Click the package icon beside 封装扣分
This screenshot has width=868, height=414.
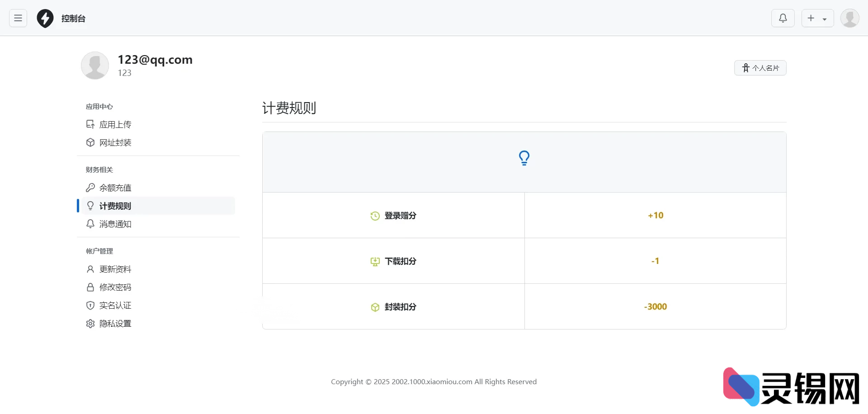(x=375, y=307)
